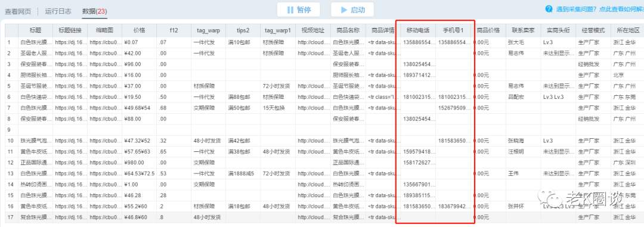The width and height of the screenshot is (644, 227).
Task: Select the 满50包邮 cell
Action: click(x=243, y=108)
